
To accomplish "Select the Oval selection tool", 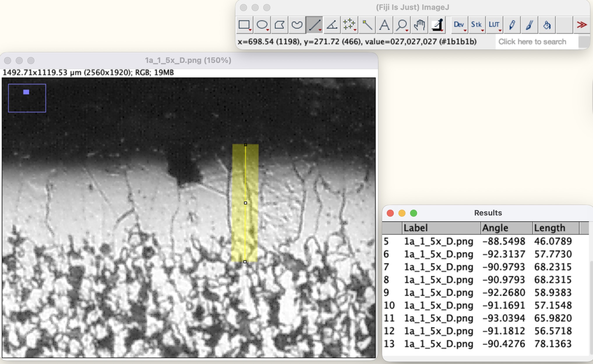I will click(x=262, y=25).
